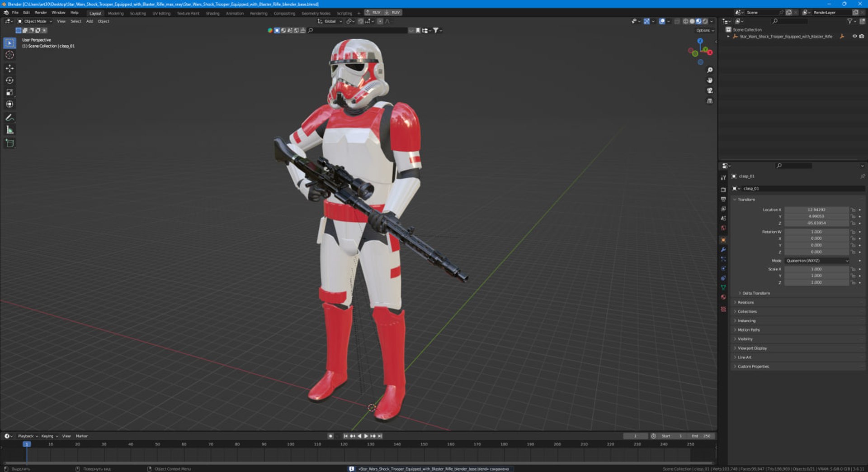
Task: Switch to the UV Editing workspace tab
Action: [161, 13]
